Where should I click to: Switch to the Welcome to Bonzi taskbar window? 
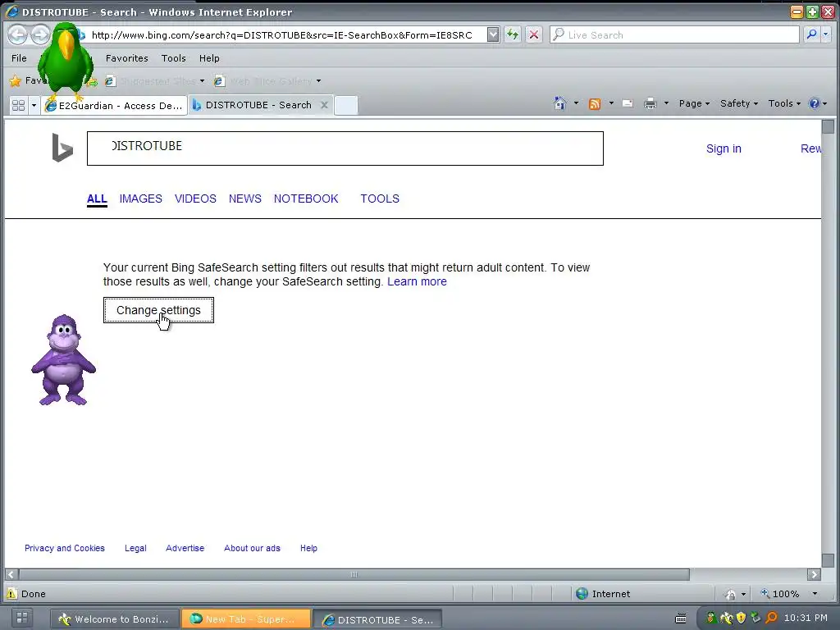pyautogui.click(x=114, y=619)
